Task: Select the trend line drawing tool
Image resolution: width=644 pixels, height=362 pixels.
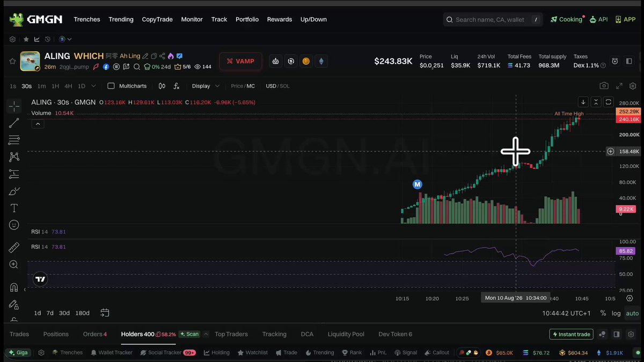Action: coord(14,123)
